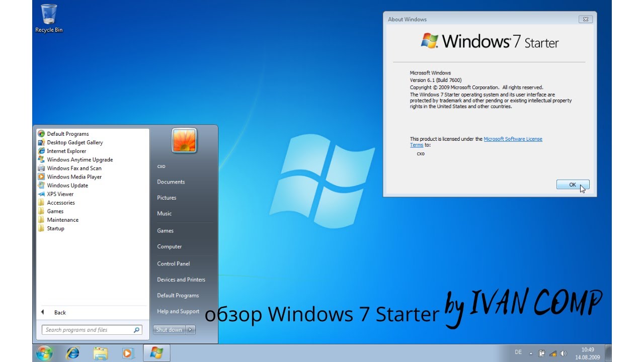Click Show desktop strip at taskbar end
Viewport: 644px width, 362px height.
coord(608,353)
